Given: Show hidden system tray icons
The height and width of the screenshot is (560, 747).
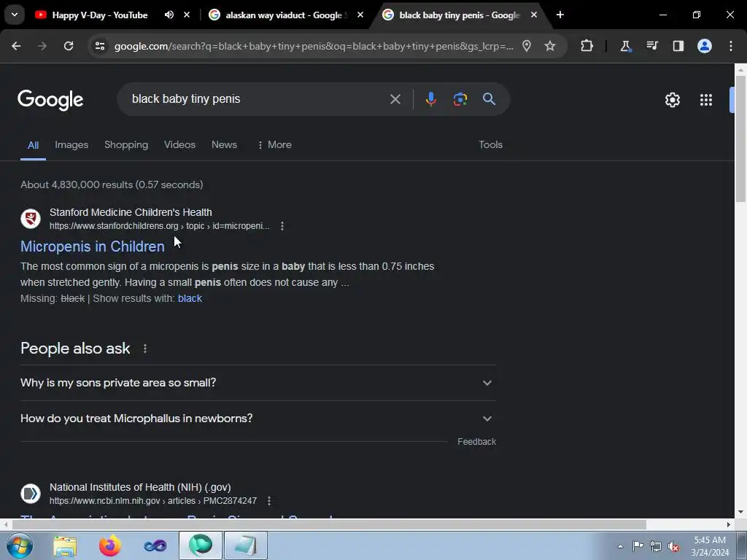Looking at the screenshot, I should click(x=620, y=546).
